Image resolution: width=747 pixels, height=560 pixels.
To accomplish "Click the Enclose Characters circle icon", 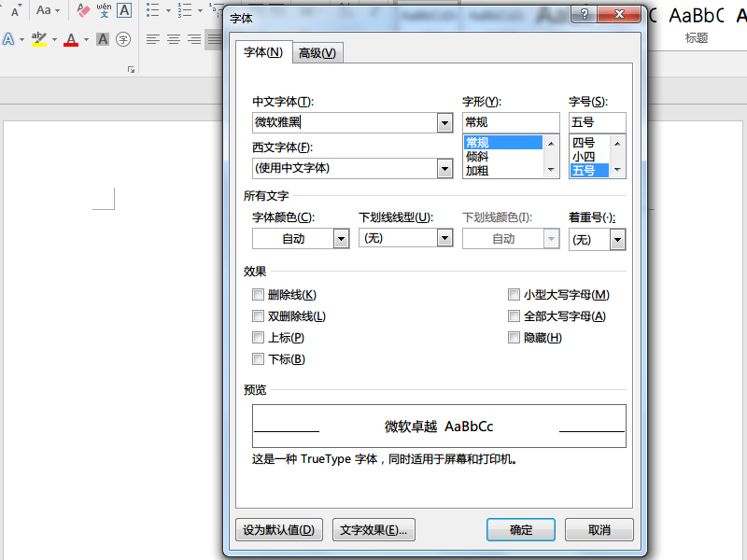I will (x=123, y=39).
